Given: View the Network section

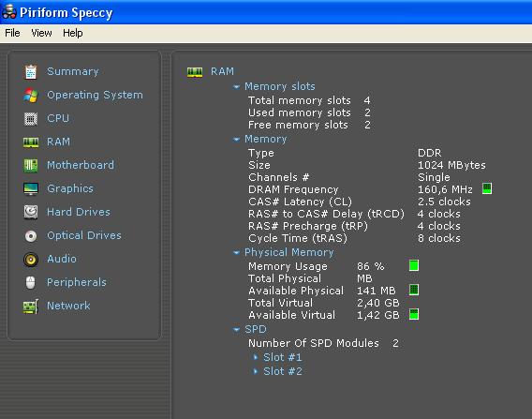Looking at the screenshot, I should click(68, 306).
